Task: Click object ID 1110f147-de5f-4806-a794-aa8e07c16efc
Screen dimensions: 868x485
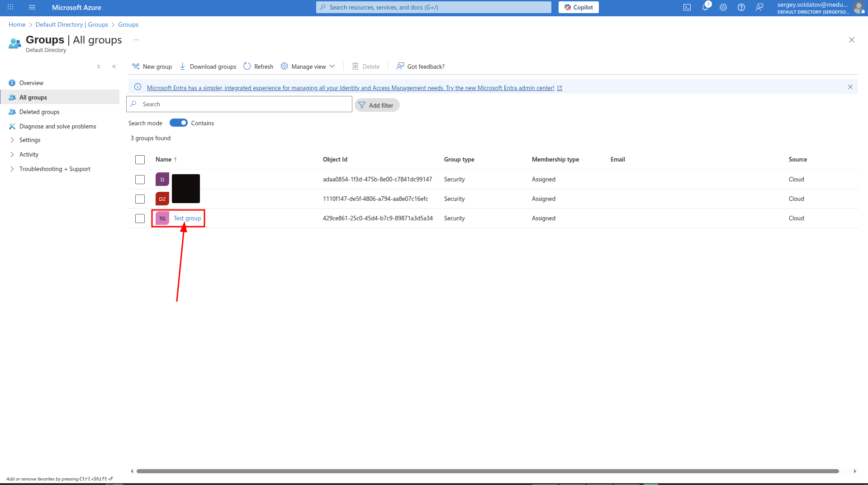Action: click(x=375, y=199)
